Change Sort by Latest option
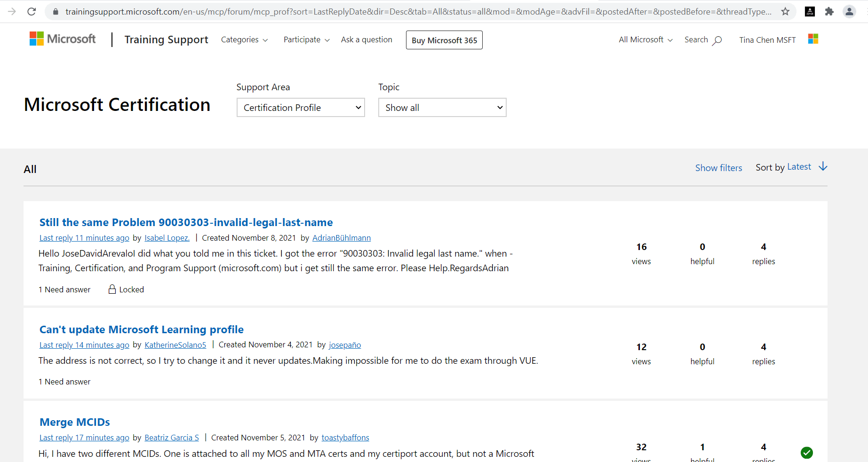 click(x=799, y=167)
